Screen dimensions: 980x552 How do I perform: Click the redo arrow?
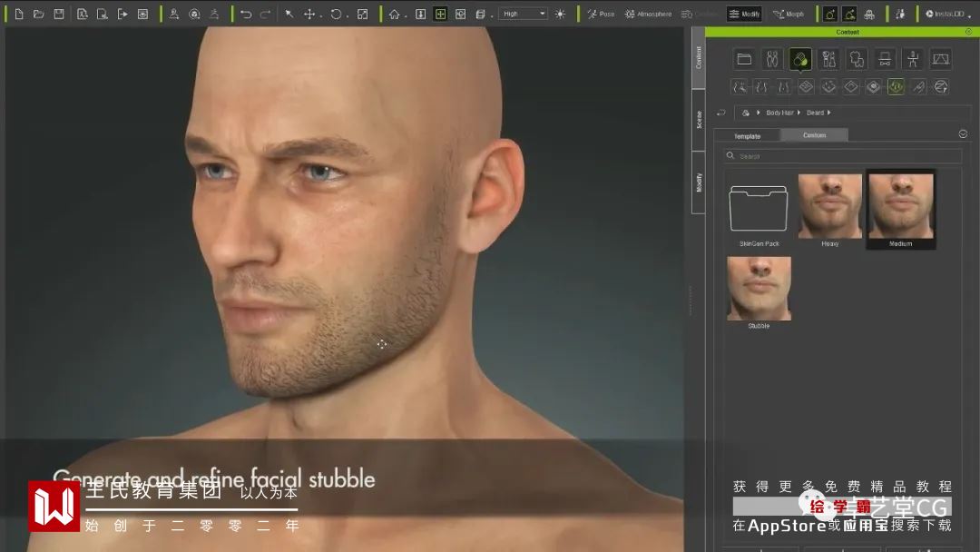[x=266, y=14]
